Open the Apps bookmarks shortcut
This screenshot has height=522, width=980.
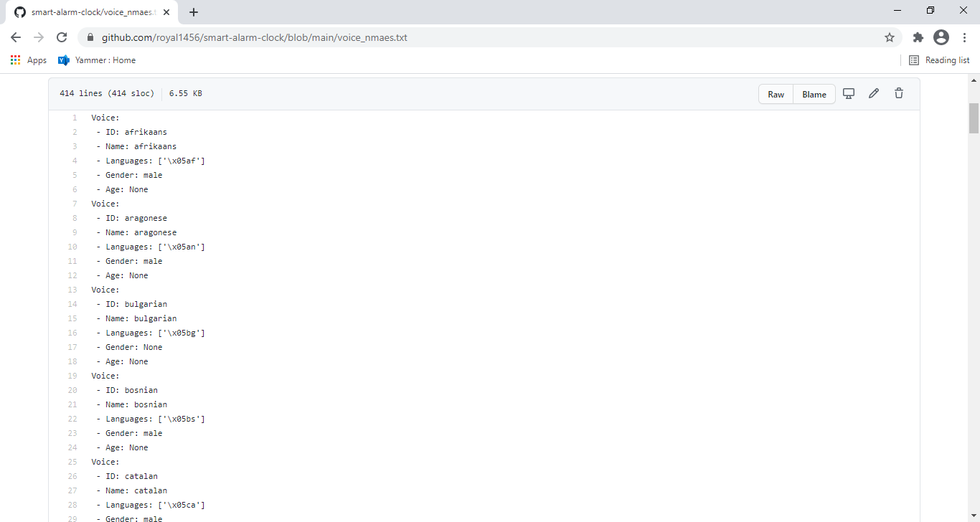click(x=29, y=60)
